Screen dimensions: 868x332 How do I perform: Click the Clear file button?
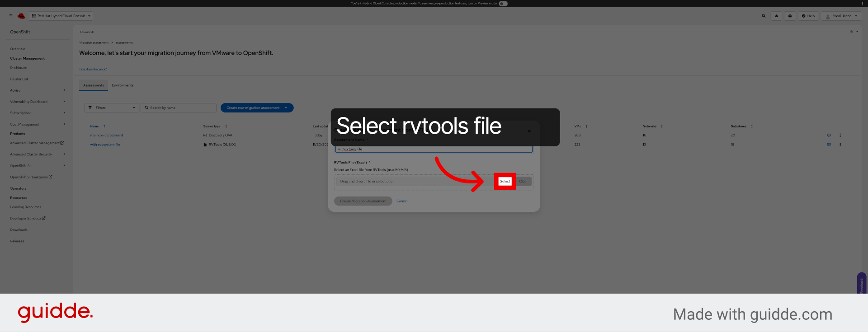click(524, 181)
